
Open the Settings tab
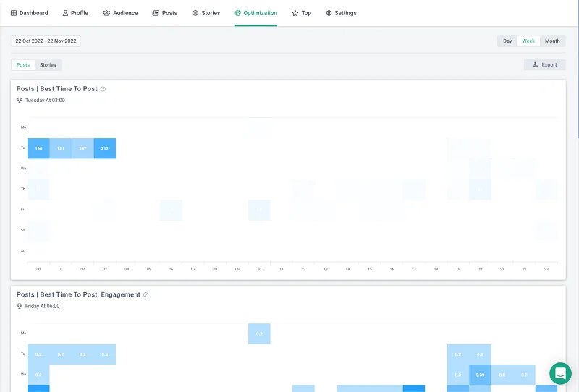click(x=341, y=13)
